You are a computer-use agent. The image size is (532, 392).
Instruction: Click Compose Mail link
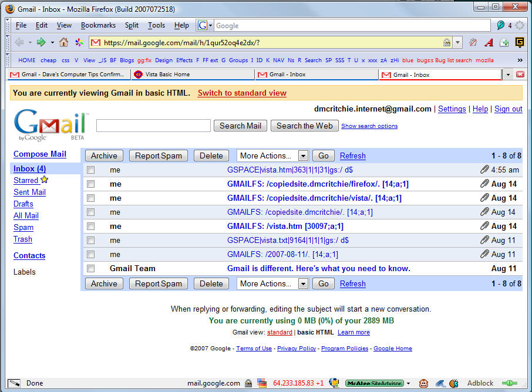pos(40,154)
